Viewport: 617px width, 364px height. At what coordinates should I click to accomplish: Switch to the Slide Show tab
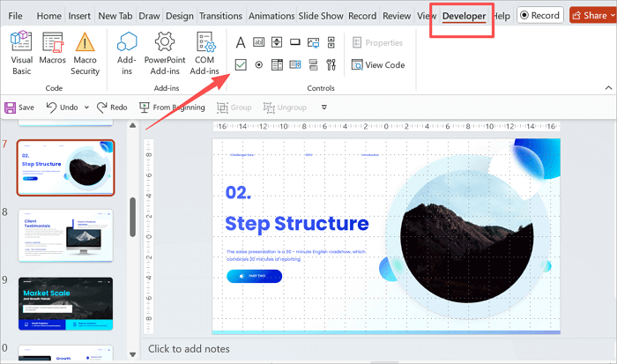[x=321, y=16]
